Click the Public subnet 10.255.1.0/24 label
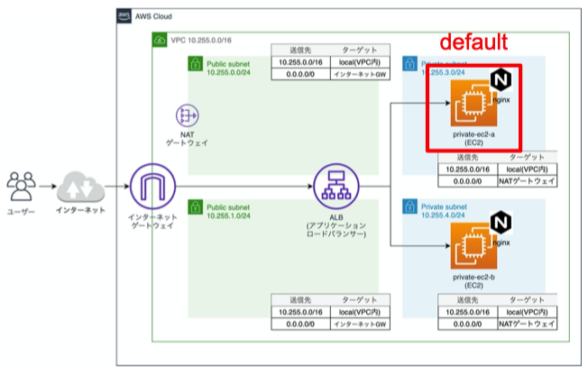The image size is (588, 375). click(x=228, y=212)
